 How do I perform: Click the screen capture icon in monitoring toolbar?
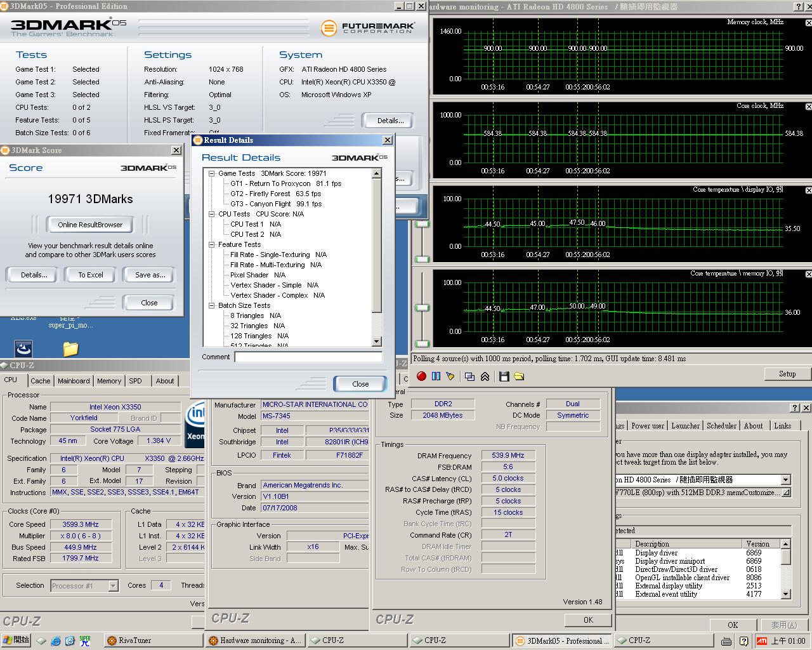[x=470, y=376]
